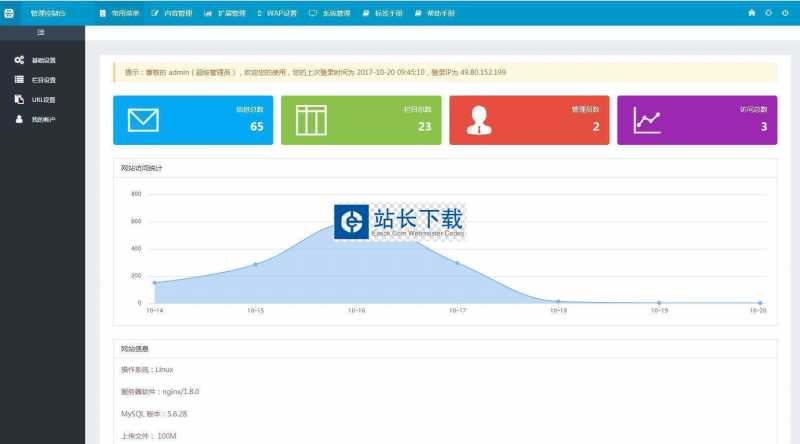This screenshot has width=800, height=444.
Task: Open 基础设置 in the sidebar
Action: tap(42, 60)
